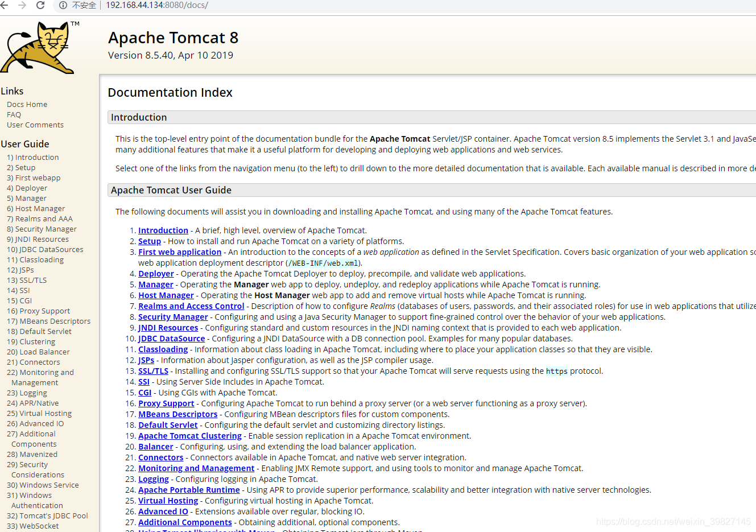Open the SSL/TLS list link
This screenshot has width=756, height=532.
pyautogui.click(x=154, y=371)
